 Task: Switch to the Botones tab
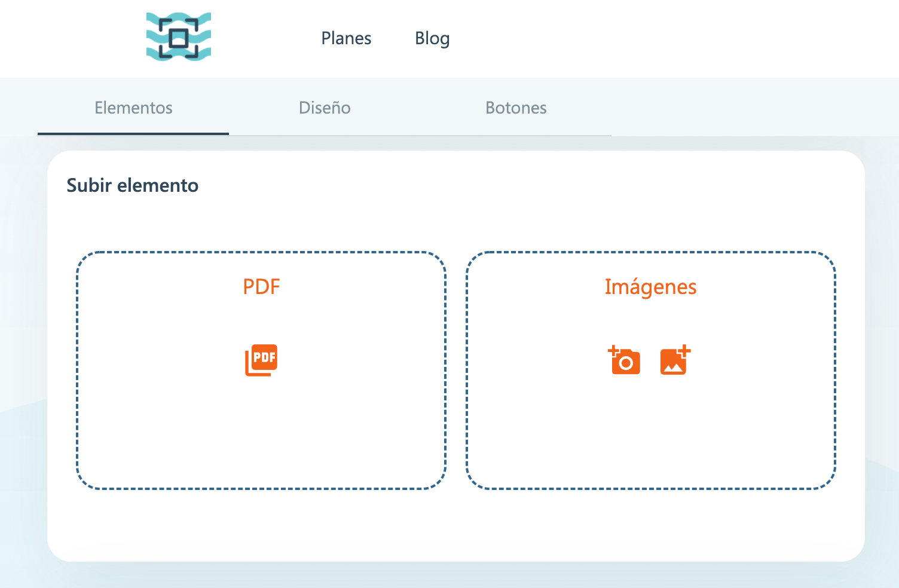(516, 108)
